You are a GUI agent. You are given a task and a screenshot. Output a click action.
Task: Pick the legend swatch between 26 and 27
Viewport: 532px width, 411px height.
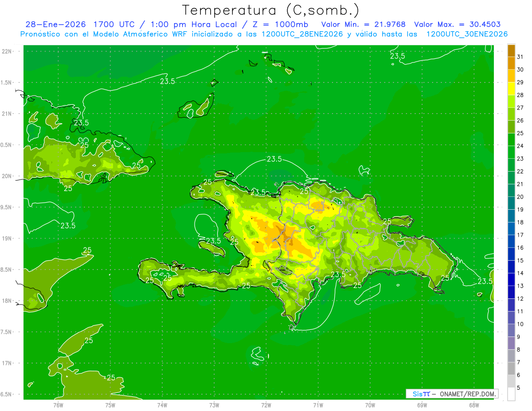tap(511, 114)
